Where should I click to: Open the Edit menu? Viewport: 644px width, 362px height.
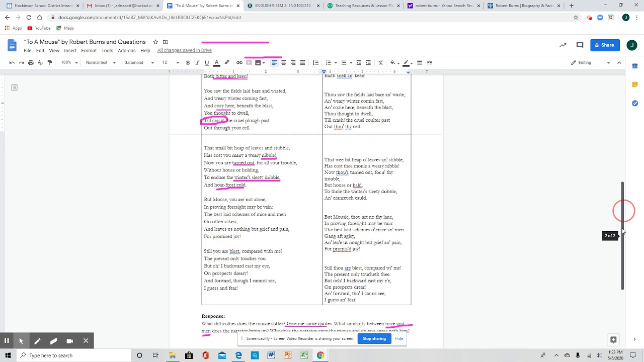[40, 51]
